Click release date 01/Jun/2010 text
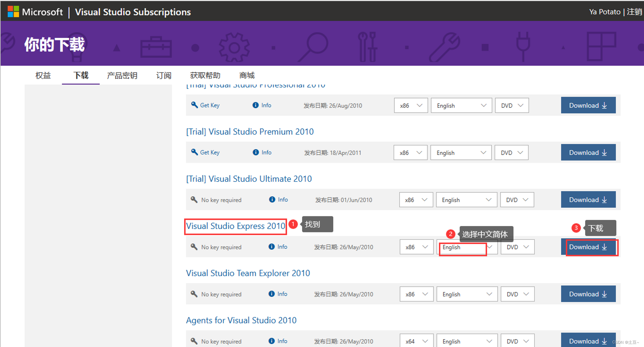This screenshot has height=347, width=644. tap(344, 200)
